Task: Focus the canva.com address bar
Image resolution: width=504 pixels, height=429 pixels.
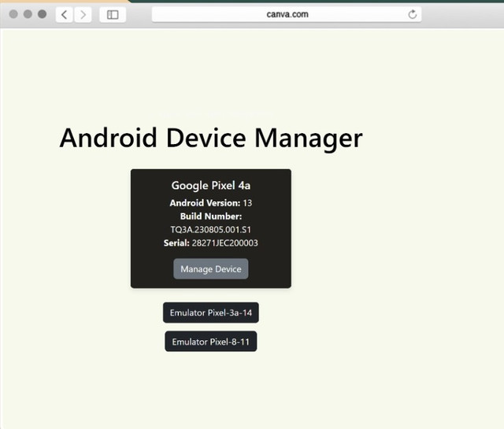Action: coord(287,14)
